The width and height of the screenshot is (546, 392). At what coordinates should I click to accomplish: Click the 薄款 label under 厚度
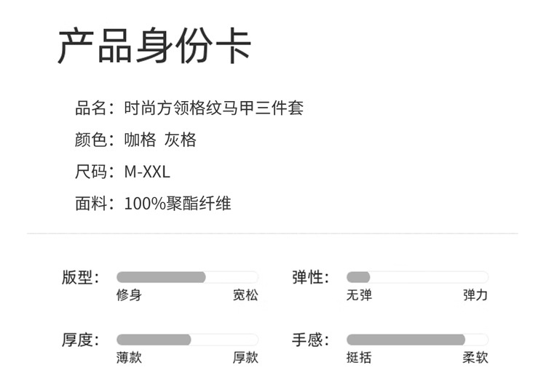(129, 357)
